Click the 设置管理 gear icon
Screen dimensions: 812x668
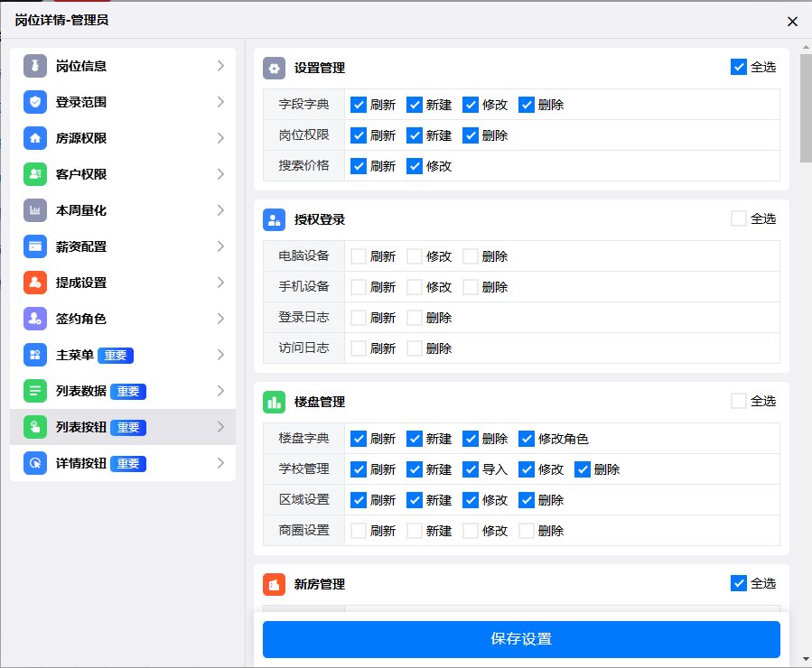tap(274, 68)
